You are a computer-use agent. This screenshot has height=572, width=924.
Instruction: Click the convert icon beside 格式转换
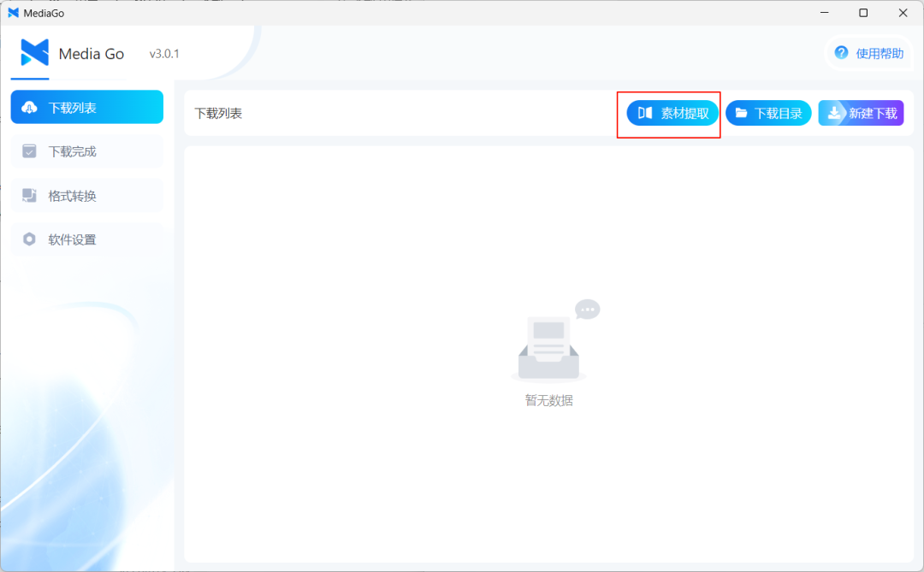coord(29,195)
